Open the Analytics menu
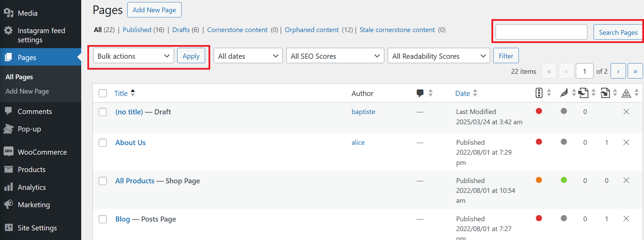The height and width of the screenshot is (240, 644). 32,187
